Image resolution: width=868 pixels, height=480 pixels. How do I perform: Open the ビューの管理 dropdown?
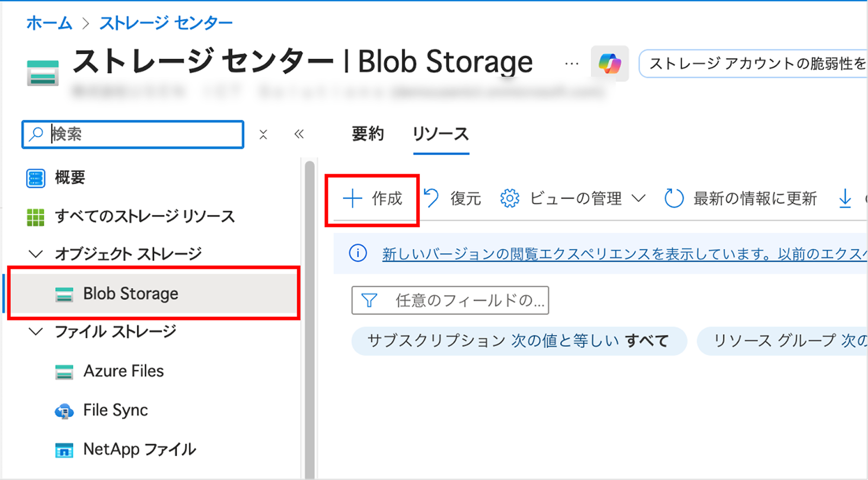(x=573, y=199)
